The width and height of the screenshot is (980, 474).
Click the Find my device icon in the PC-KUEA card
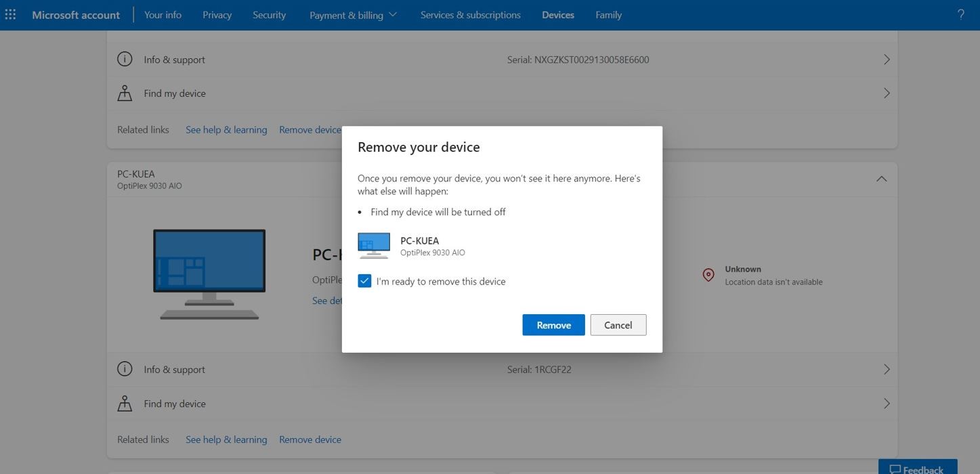125,404
